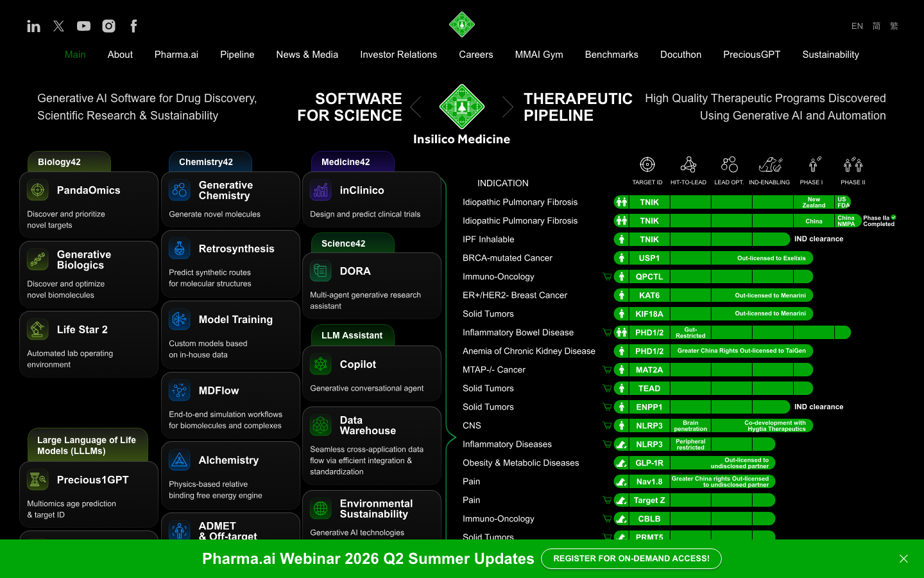Screen dimensions: 924x578
Task: Open the LinkedIn social icon
Action: tap(33, 26)
